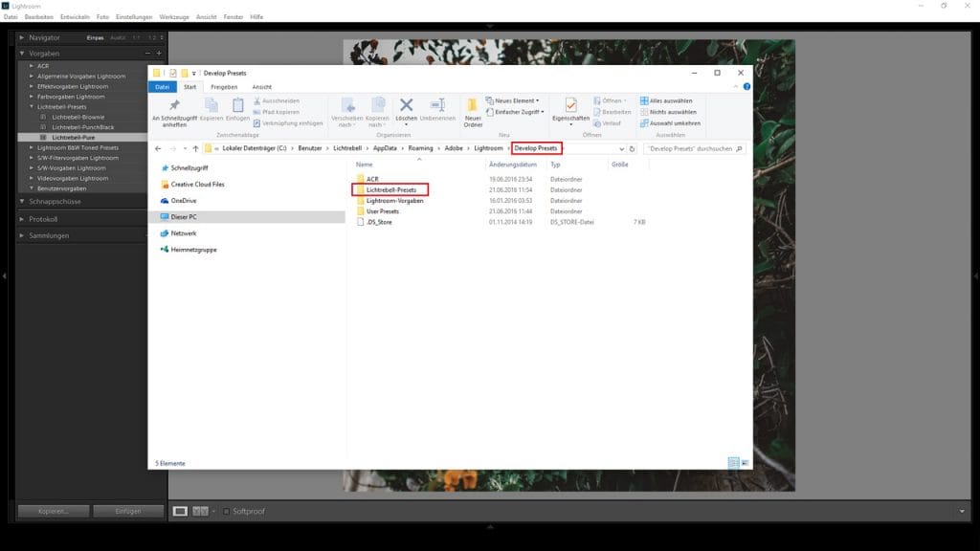The height and width of the screenshot is (551, 980).
Task: Click the Kopieren... button in Lightroom
Action: coord(54,511)
